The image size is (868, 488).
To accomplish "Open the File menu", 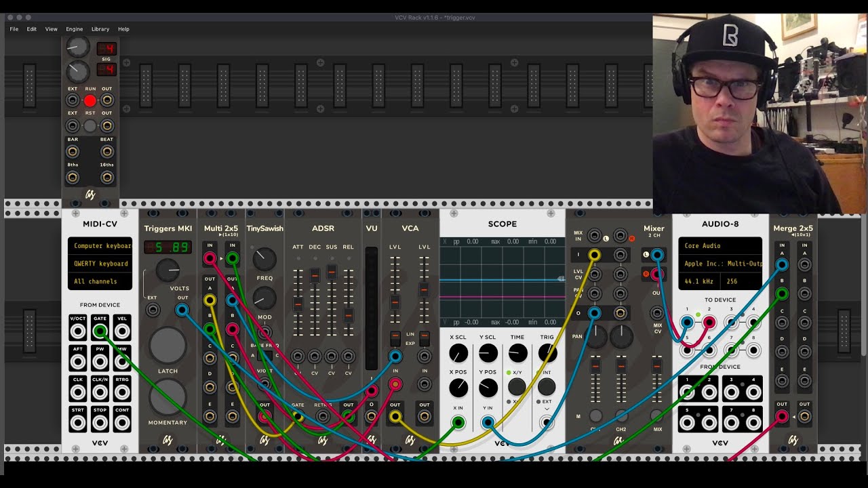I will (14, 29).
